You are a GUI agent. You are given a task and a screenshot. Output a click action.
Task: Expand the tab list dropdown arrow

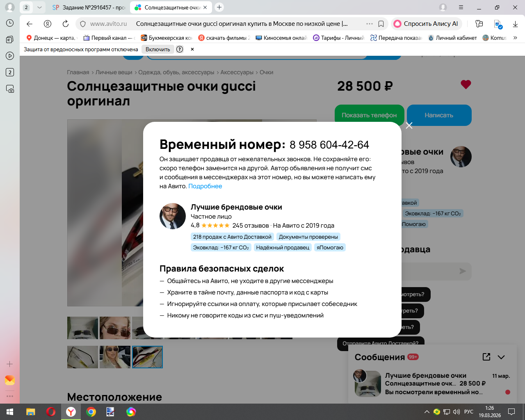click(39, 7)
